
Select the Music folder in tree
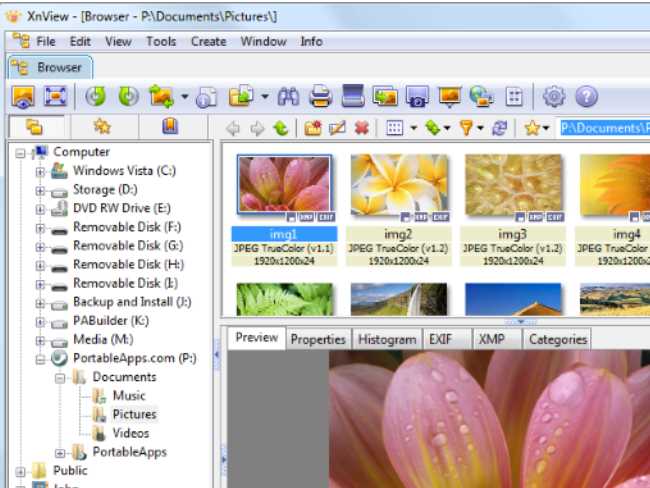129,396
